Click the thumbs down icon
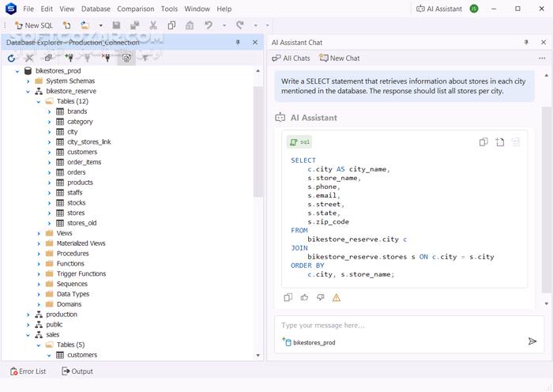 pyautogui.click(x=320, y=297)
